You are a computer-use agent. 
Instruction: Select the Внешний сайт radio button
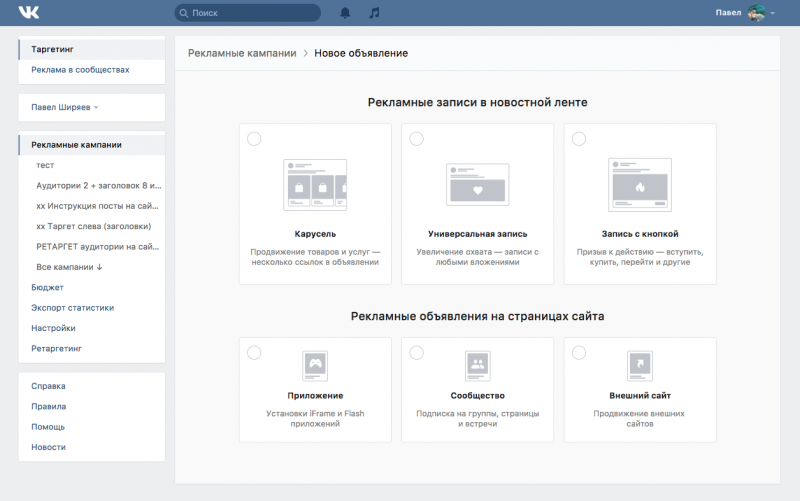(579, 353)
